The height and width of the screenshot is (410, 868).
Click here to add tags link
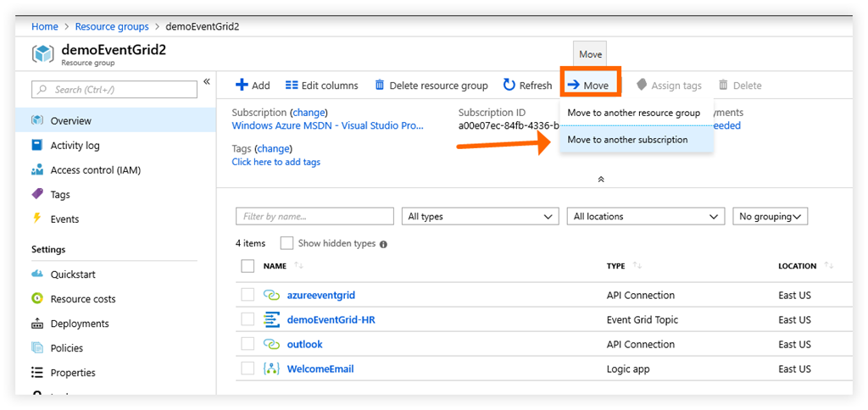275,162
